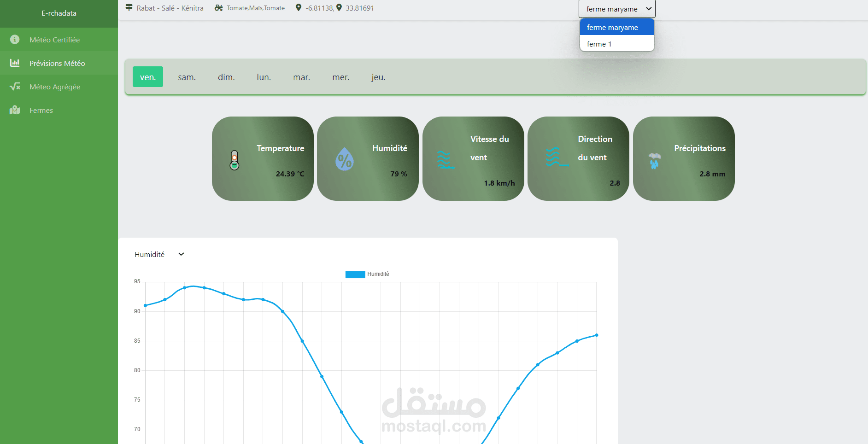The image size is (868, 444).
Task: Open Méteo Agrégée in the sidebar
Action: pyautogui.click(x=59, y=87)
